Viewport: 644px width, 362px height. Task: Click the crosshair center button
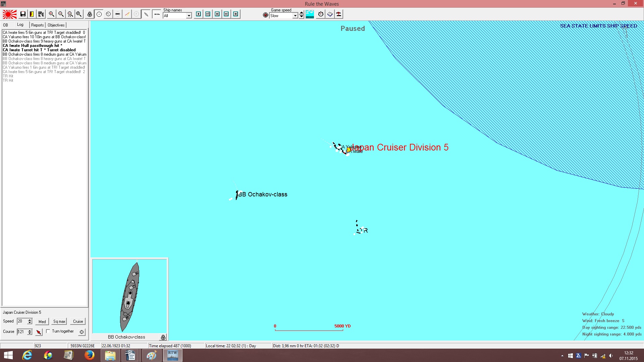point(82,332)
